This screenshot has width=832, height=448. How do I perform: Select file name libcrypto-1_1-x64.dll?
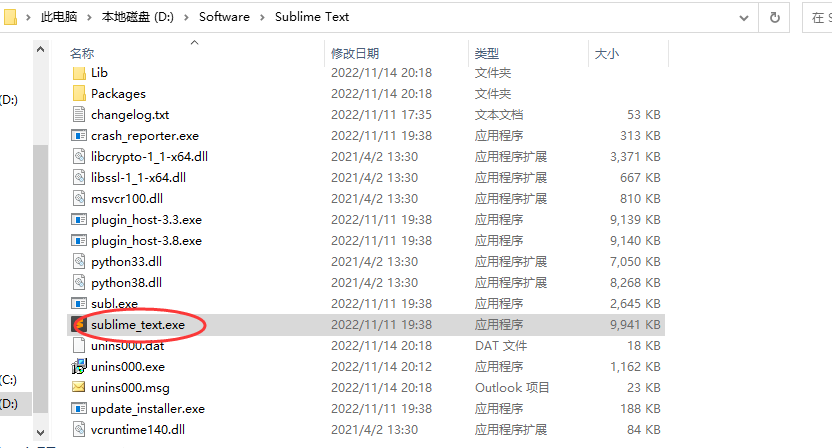(x=150, y=157)
